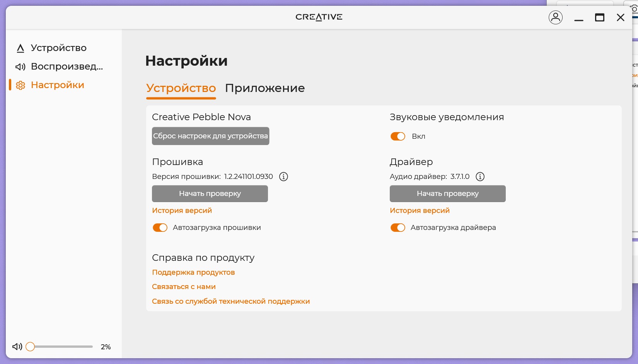Click the 2% volume value
Viewport: 638px width, 364px height.
pyautogui.click(x=106, y=347)
